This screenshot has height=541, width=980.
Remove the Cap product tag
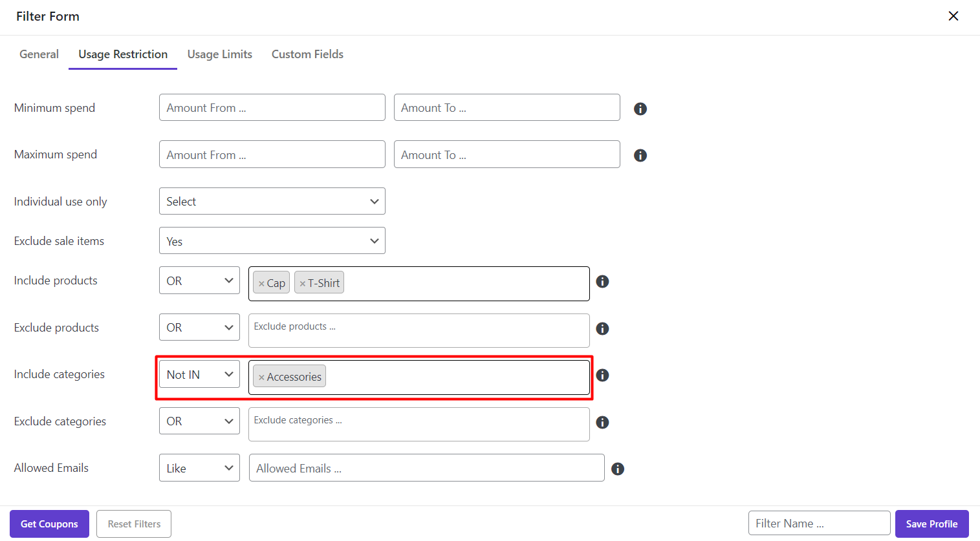pos(261,284)
